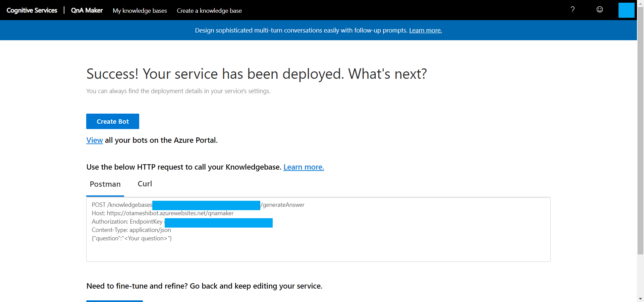Image resolution: width=644 pixels, height=302 pixels.
Task: Open the help question mark icon
Action: (573, 10)
